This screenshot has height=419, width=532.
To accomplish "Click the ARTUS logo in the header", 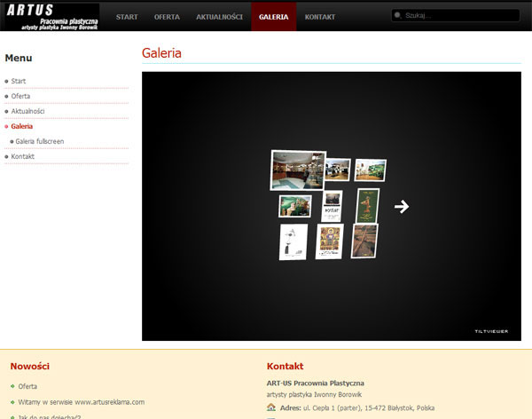I will click(52, 16).
